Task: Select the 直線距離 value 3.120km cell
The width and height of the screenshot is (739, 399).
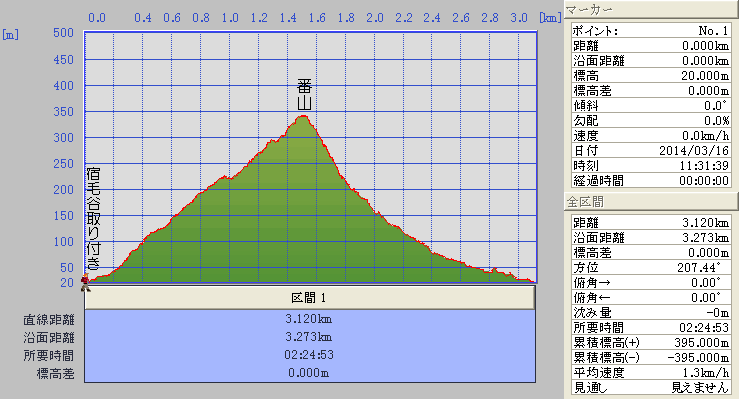Action: [x=310, y=319]
